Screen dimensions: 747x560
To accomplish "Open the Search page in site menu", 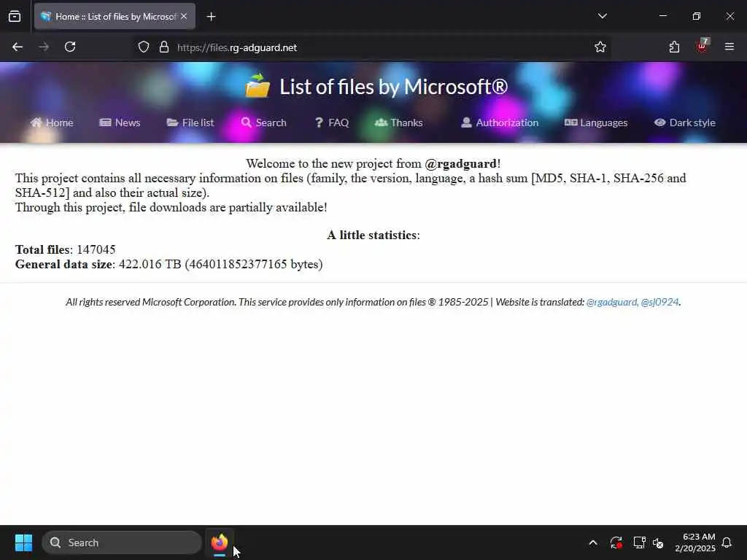I will point(263,122).
